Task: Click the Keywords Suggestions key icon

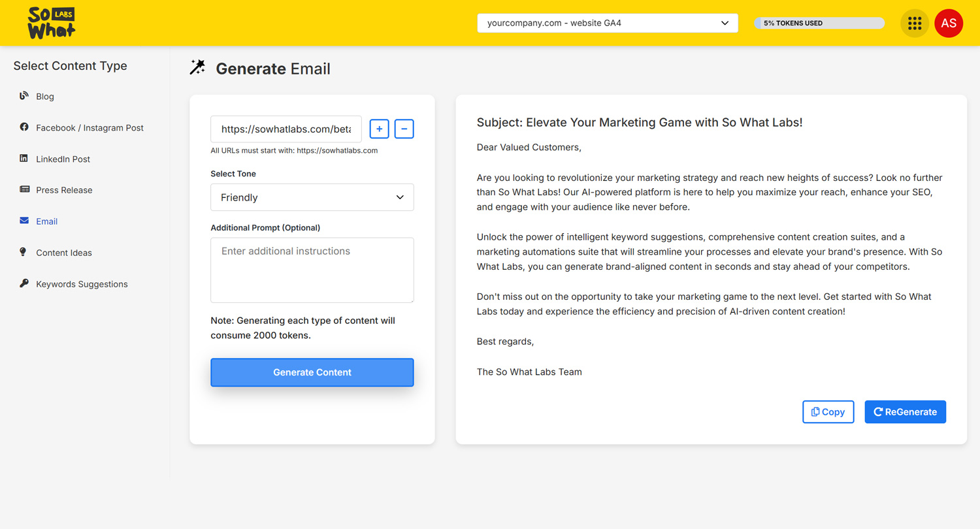Action: (x=24, y=283)
